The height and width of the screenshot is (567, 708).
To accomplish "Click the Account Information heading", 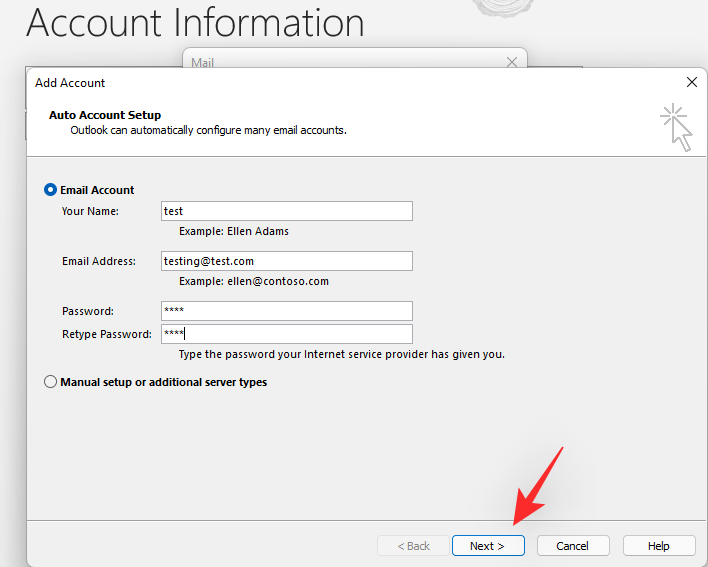I will coord(196,22).
